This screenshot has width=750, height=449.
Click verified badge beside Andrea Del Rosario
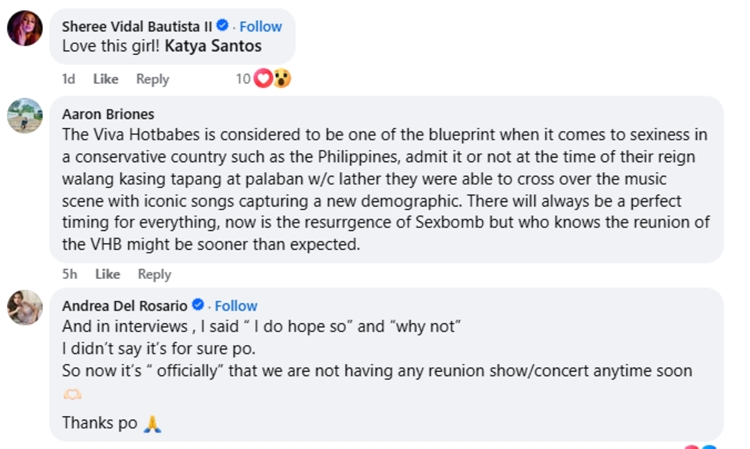tap(198, 305)
